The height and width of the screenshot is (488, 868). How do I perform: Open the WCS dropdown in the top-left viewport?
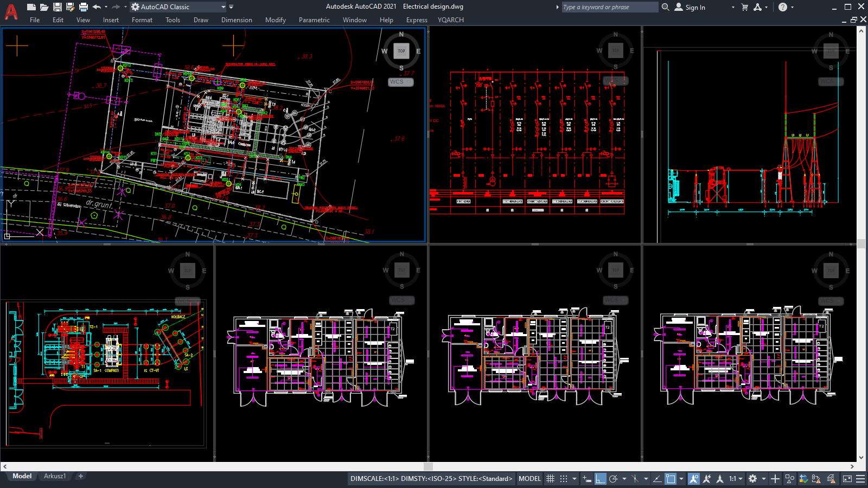point(400,82)
